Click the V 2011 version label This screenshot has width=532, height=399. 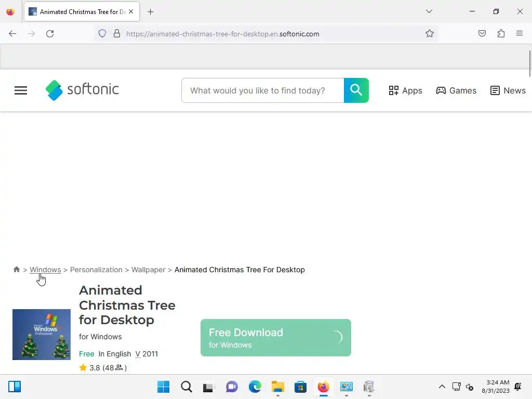(x=147, y=354)
